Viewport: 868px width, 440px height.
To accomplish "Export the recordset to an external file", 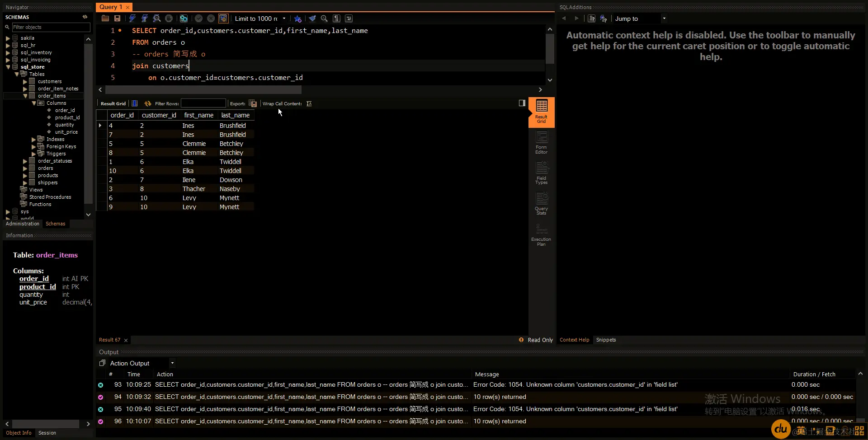I will coord(253,103).
